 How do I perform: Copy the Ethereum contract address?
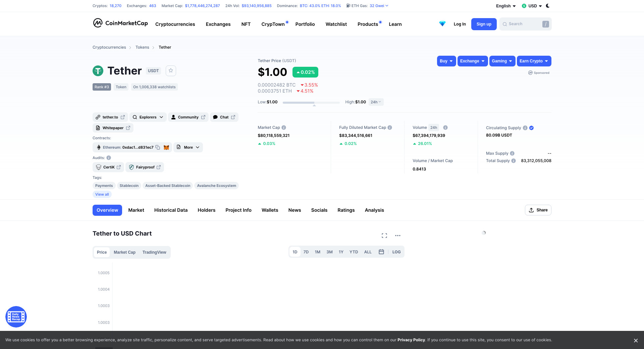pos(158,147)
